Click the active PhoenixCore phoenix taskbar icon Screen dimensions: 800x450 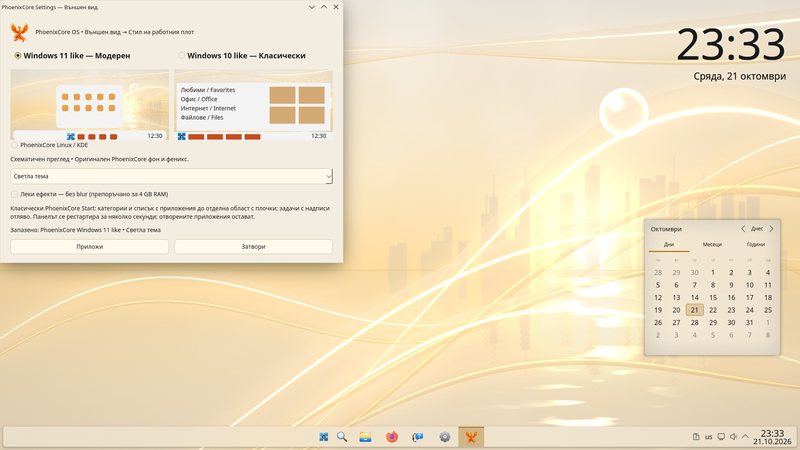click(471, 437)
